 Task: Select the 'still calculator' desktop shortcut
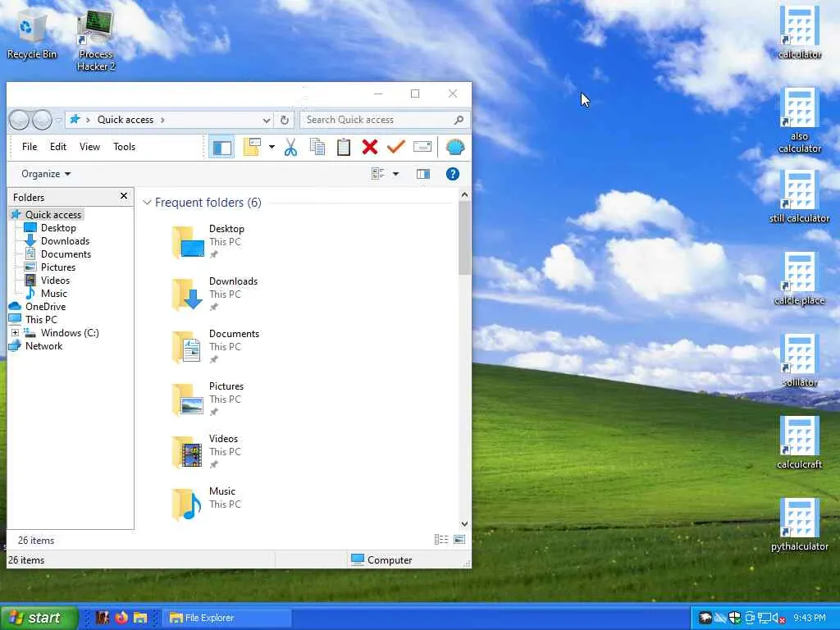click(x=799, y=197)
